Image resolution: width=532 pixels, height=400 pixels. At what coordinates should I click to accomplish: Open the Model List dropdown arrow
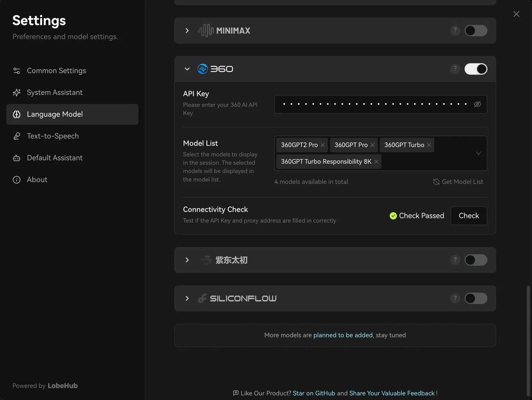pos(478,153)
